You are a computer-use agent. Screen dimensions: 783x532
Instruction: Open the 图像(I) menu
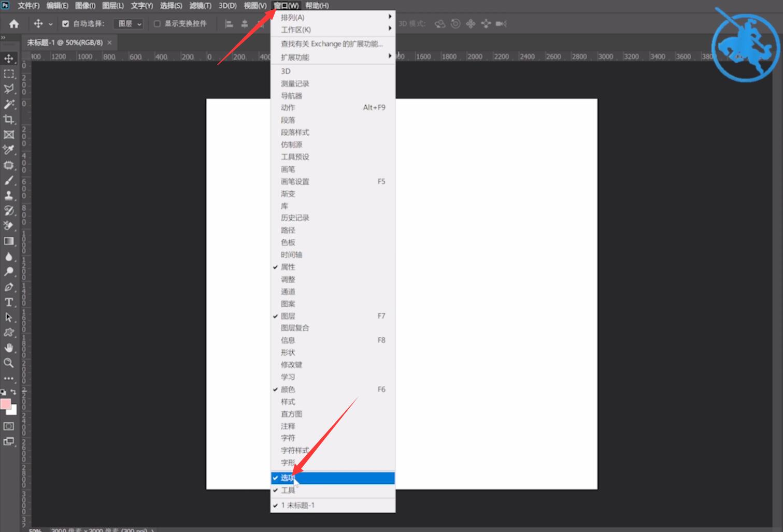85,6
